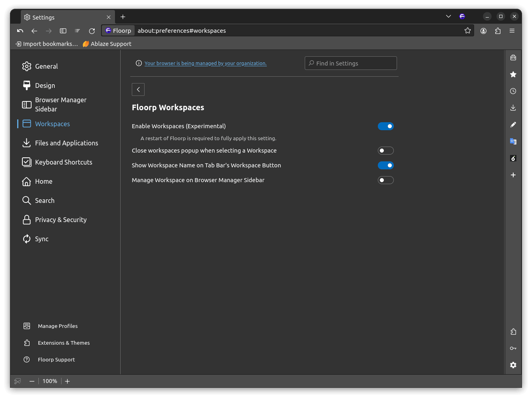Open notes pencil panel in sidebar

[x=513, y=125]
